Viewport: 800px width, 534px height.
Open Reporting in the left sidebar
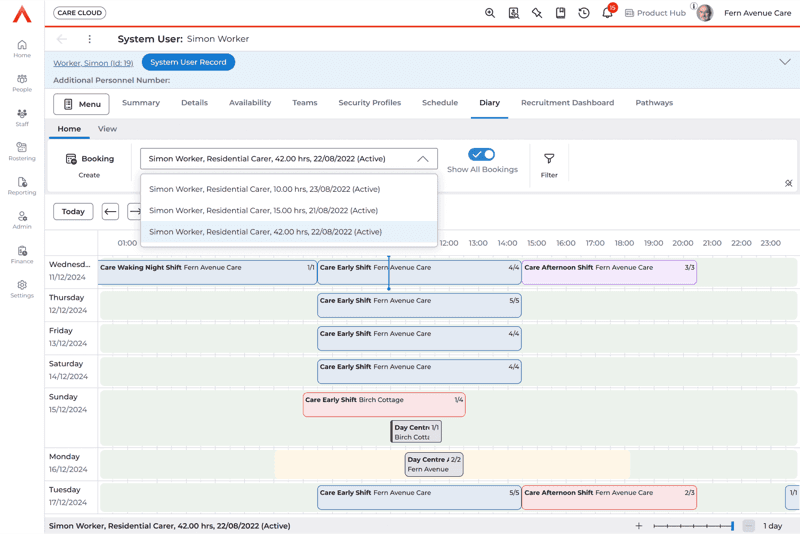[22, 186]
